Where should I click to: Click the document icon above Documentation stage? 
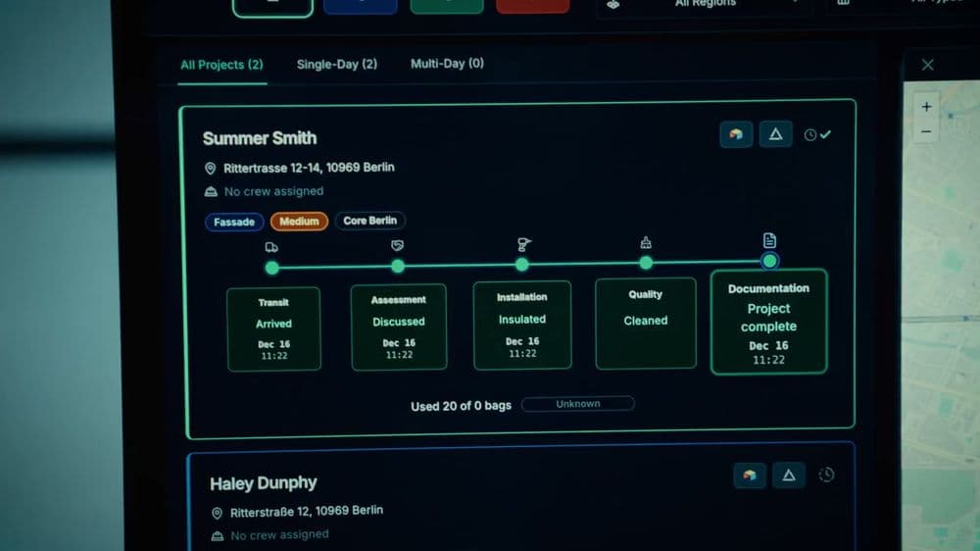click(x=769, y=240)
